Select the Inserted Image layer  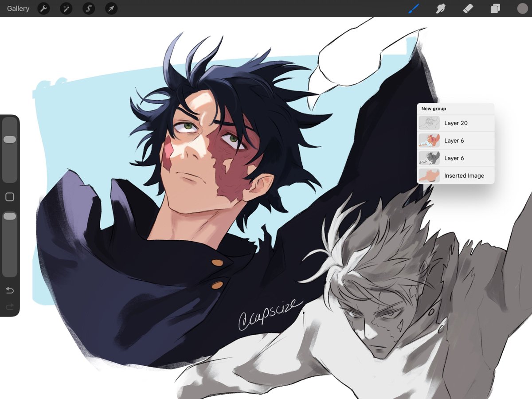[455, 176]
